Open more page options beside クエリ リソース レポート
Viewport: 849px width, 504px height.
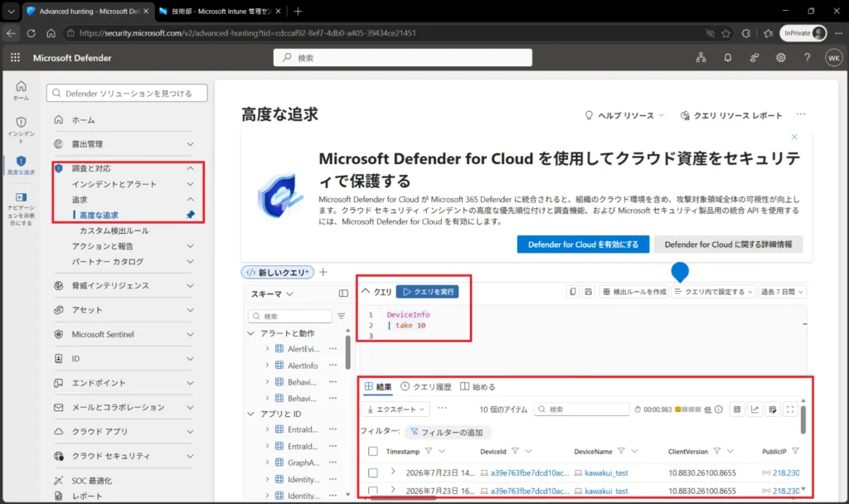801,114
